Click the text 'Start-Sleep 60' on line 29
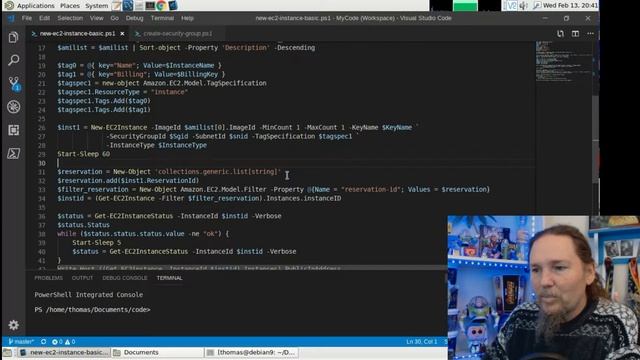The height and width of the screenshot is (360, 640). click(84, 154)
